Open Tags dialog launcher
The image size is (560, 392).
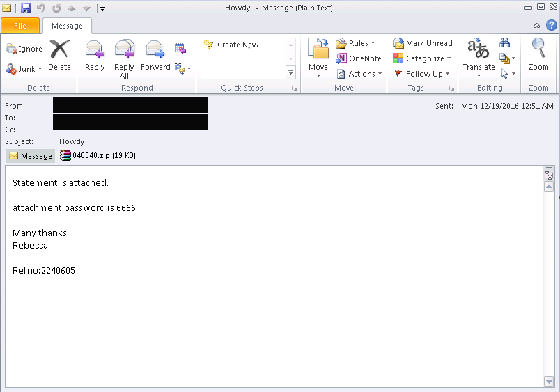(451, 88)
